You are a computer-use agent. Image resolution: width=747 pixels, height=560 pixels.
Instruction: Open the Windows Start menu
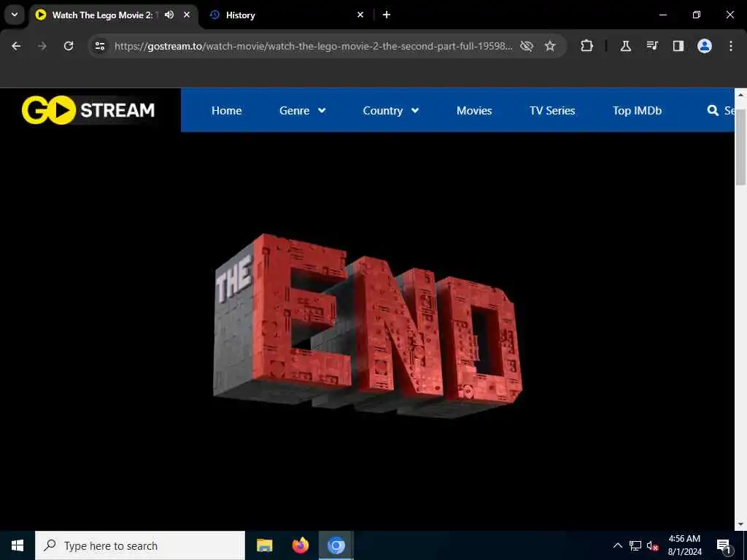tap(18, 545)
